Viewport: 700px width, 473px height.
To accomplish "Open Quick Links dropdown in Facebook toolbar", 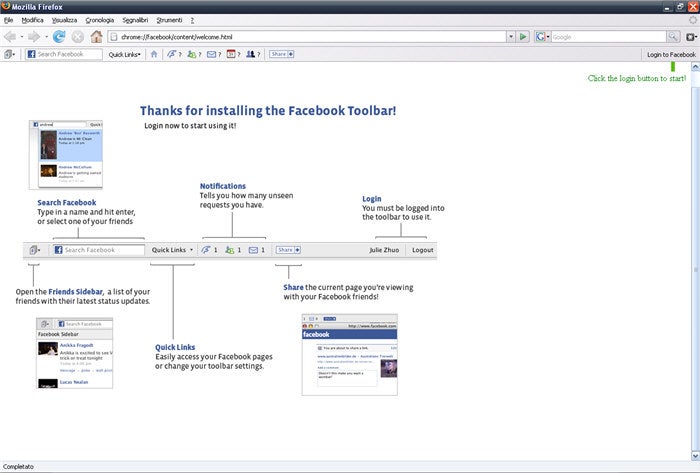I will point(125,54).
